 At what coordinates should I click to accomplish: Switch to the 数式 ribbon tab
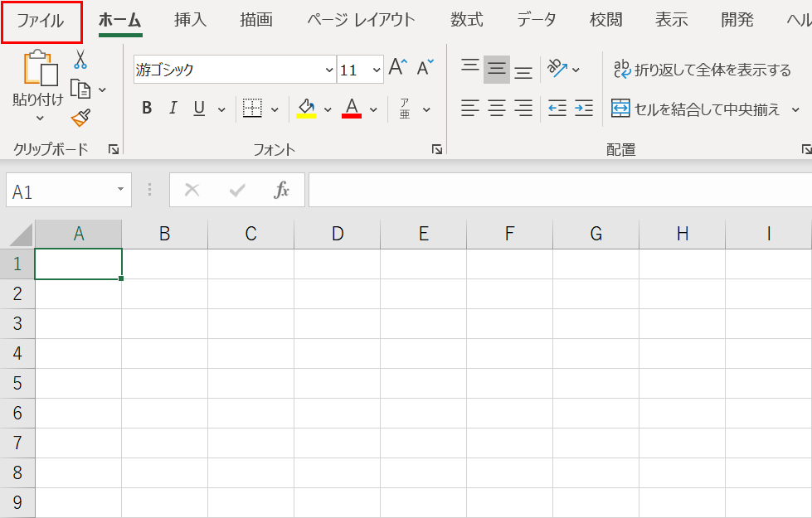[x=466, y=20]
